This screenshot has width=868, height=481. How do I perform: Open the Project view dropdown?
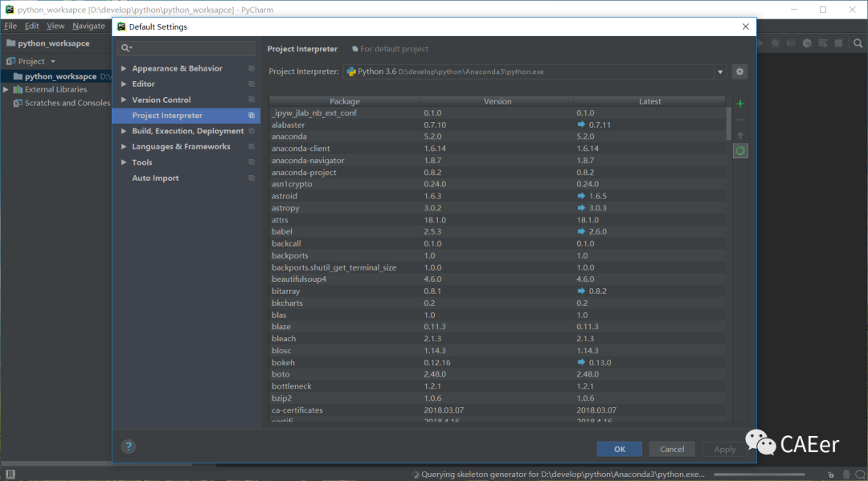pos(53,61)
